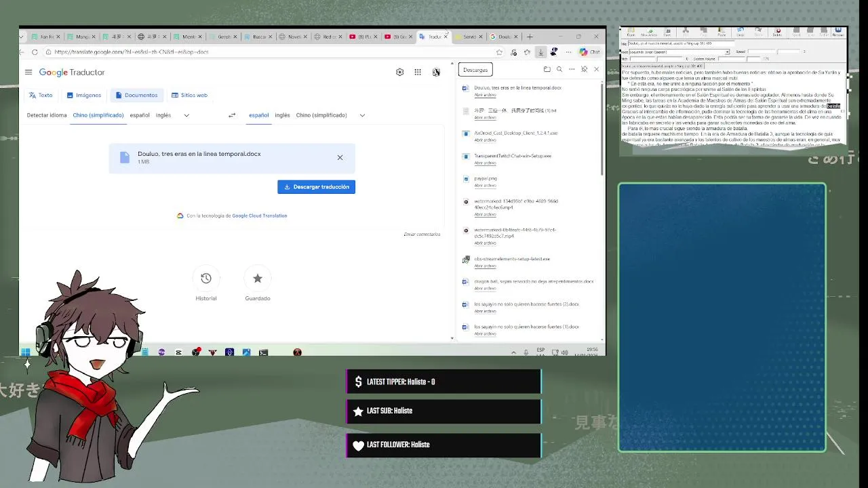
Task: Click the Undo icon in the text-to-speech window
Action: click(741, 32)
